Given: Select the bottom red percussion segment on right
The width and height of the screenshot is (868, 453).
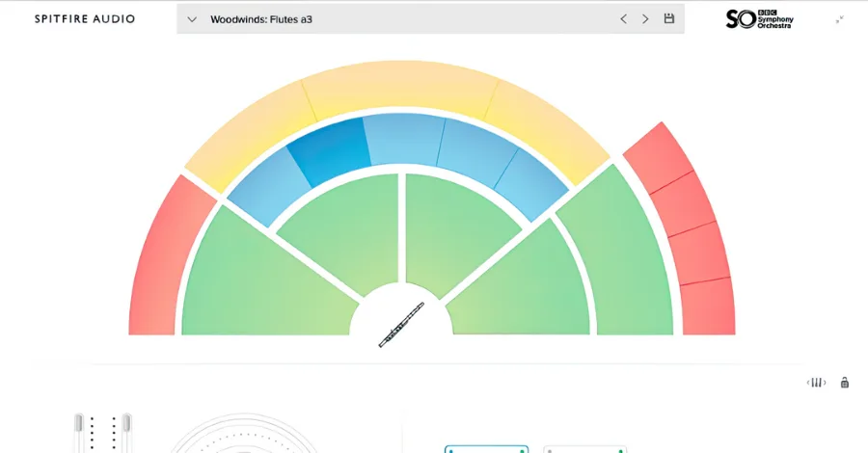Looking at the screenshot, I should pos(708,306).
